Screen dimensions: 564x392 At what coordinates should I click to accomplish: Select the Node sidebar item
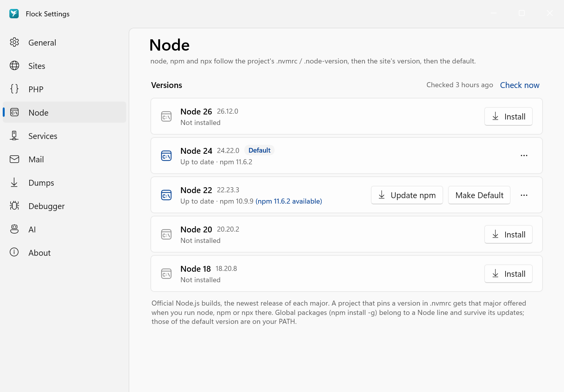point(65,113)
